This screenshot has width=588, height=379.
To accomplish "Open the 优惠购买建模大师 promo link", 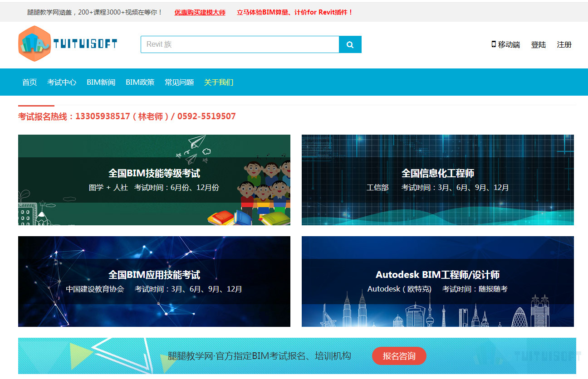I will (x=200, y=12).
